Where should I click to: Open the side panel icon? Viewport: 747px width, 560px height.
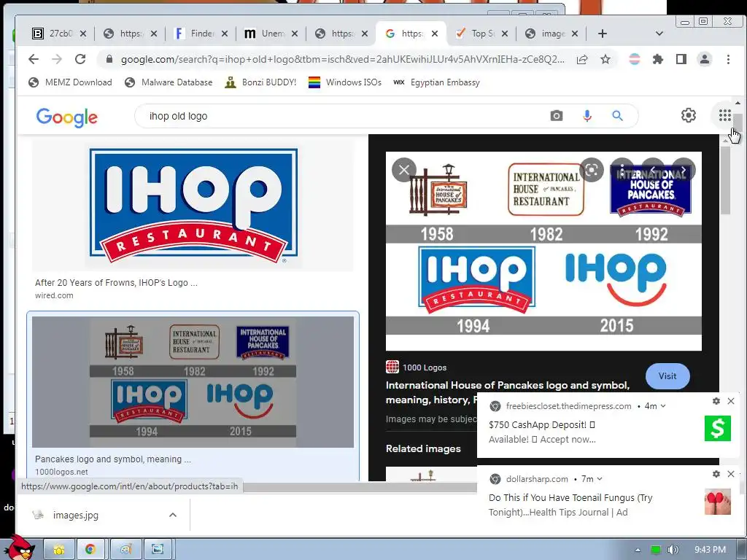point(681,60)
